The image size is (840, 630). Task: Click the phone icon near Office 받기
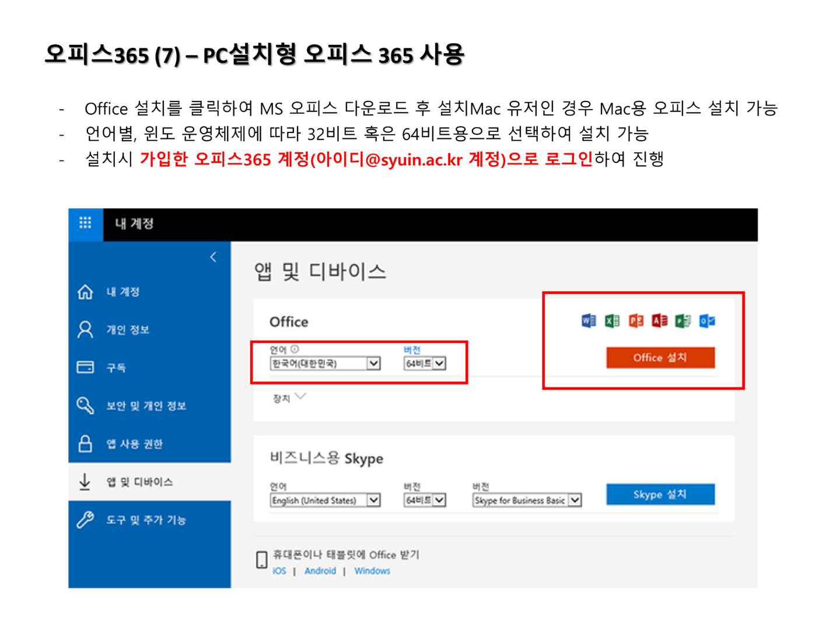click(x=262, y=560)
